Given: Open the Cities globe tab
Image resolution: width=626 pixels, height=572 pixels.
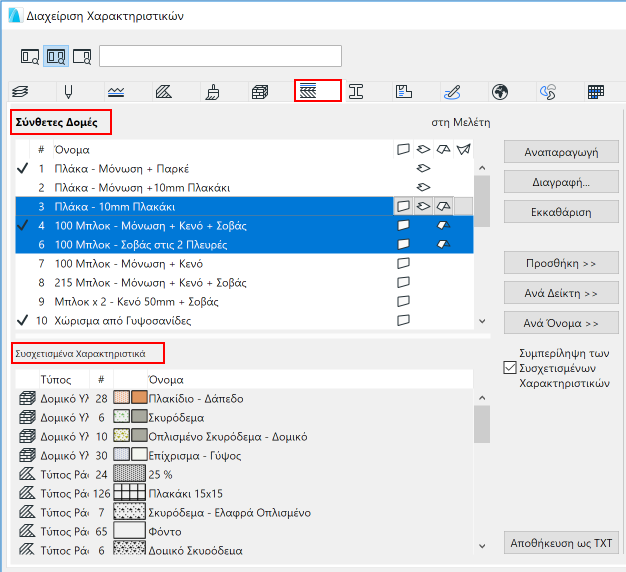Looking at the screenshot, I should tap(500, 91).
